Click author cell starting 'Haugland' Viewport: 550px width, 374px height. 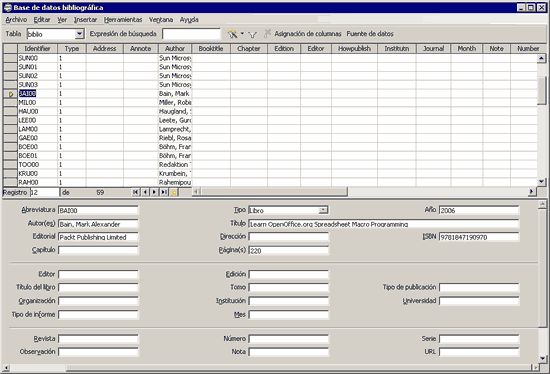click(x=175, y=111)
